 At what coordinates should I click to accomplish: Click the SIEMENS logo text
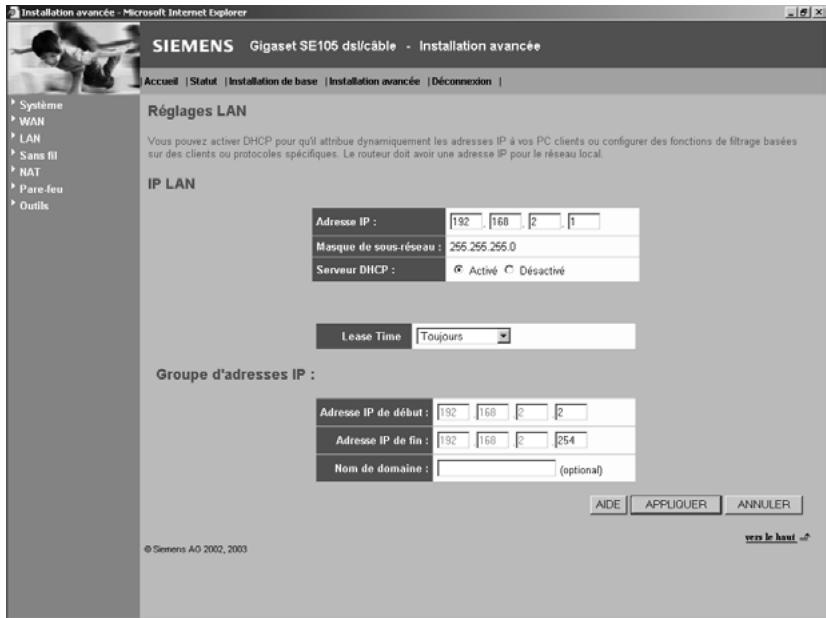click(x=193, y=46)
